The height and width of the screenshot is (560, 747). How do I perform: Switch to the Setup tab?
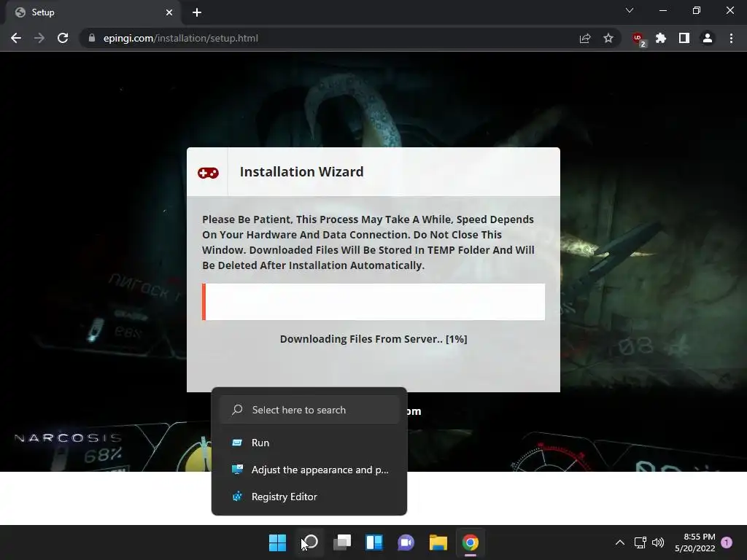(93, 12)
